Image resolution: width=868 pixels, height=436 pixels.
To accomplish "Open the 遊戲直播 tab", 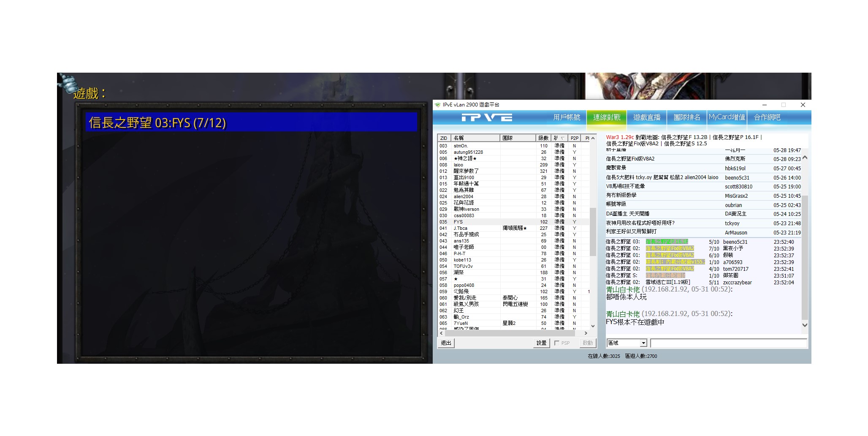I will 646,117.
